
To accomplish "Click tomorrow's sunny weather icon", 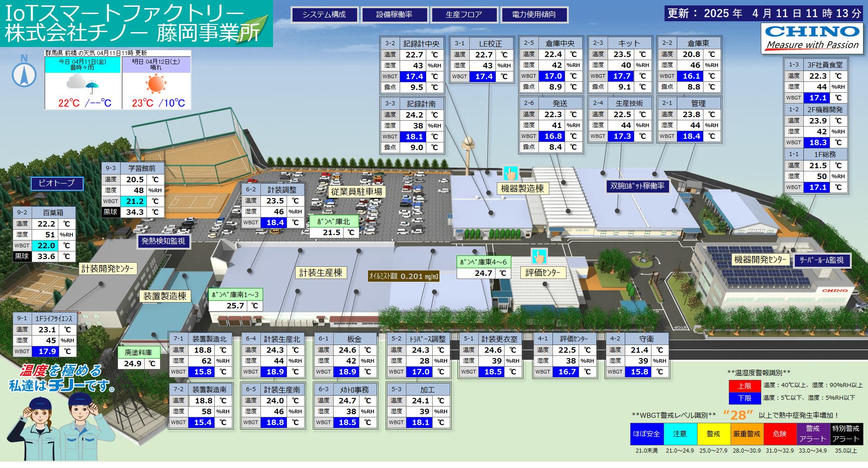I will click(156, 85).
